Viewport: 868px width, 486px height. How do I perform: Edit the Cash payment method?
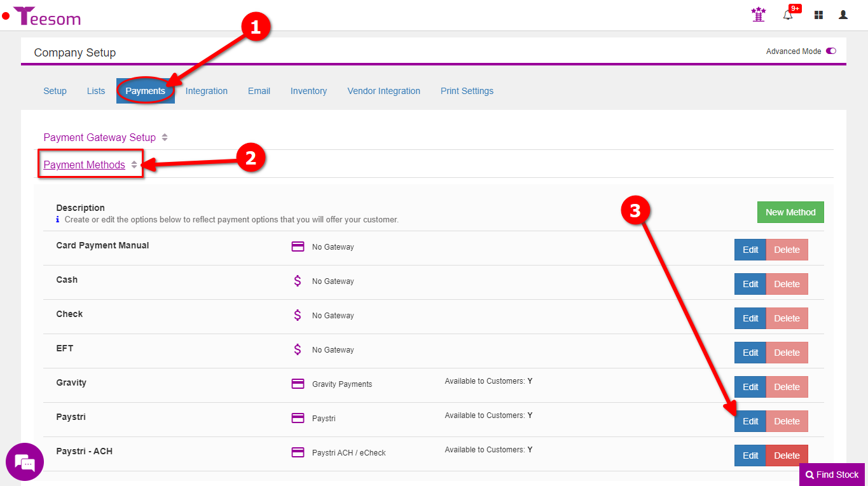tap(750, 284)
